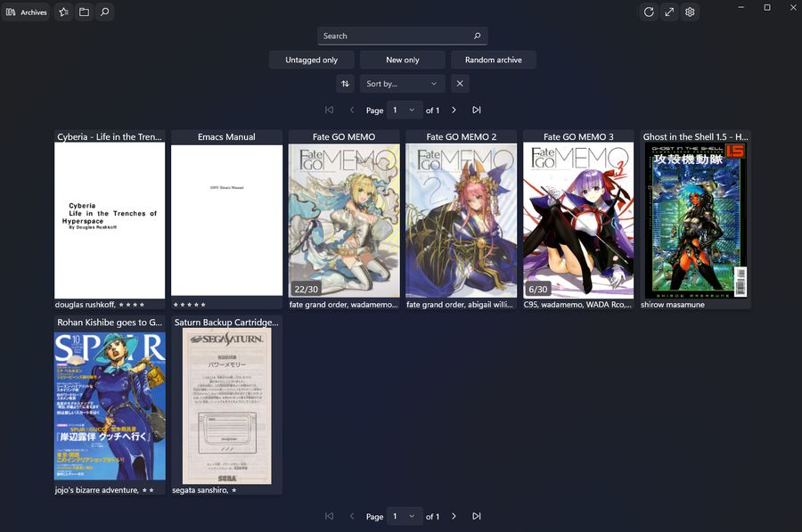Click the 'fate grand order, wadamemo...' tags
Image resolution: width=802 pixels, height=532 pixels.
343,305
